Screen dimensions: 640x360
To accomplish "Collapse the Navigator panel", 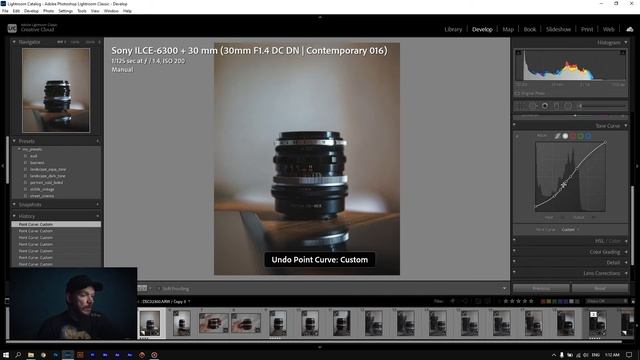I will click(x=14, y=42).
